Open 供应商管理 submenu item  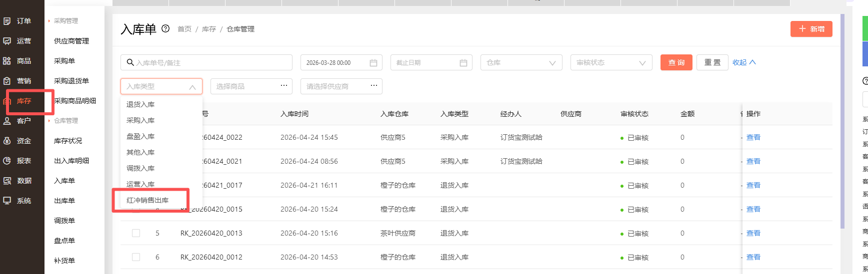[71, 41]
